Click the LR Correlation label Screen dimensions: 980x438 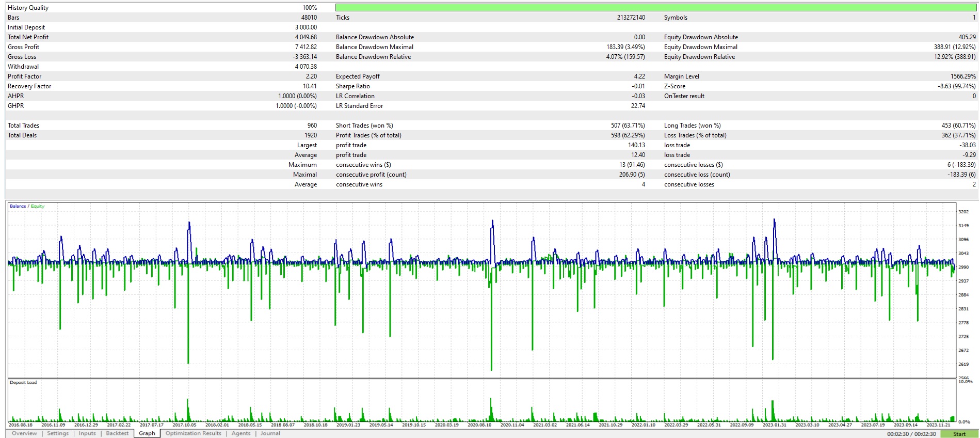(x=355, y=96)
